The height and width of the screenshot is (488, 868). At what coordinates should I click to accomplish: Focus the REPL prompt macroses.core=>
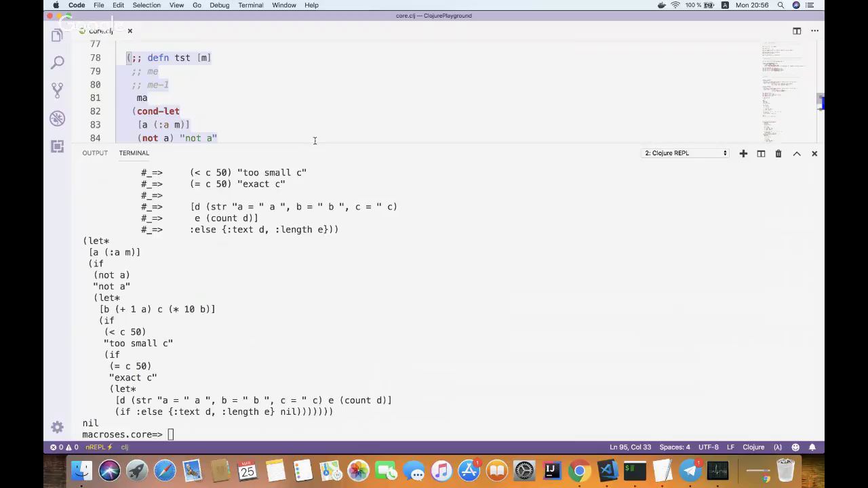point(122,434)
